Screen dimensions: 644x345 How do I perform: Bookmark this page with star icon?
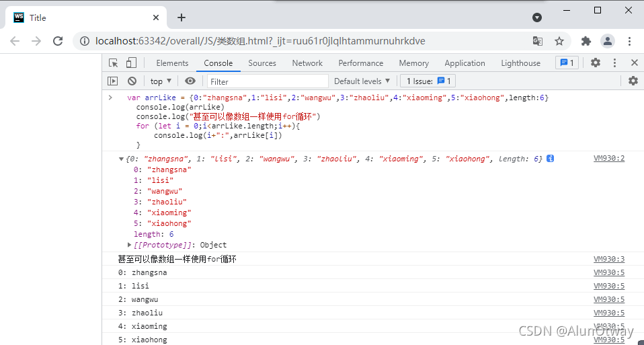559,41
